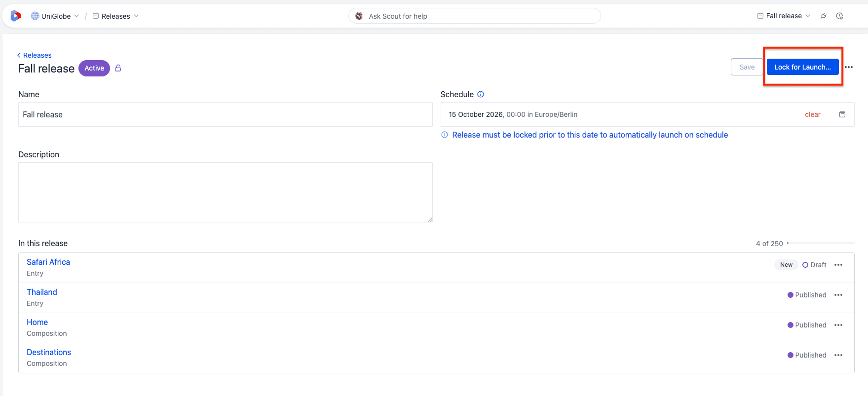This screenshot has height=396, width=868.
Task: Open the release more-options ellipsis menu
Action: [x=849, y=67]
